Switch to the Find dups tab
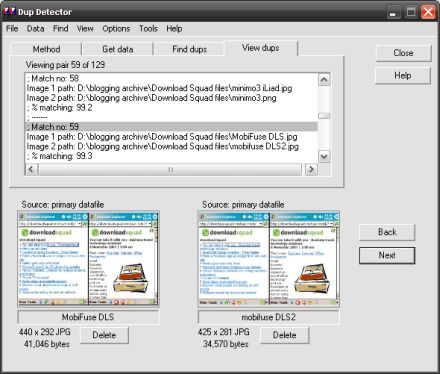This screenshot has height=374, width=440. [x=189, y=49]
